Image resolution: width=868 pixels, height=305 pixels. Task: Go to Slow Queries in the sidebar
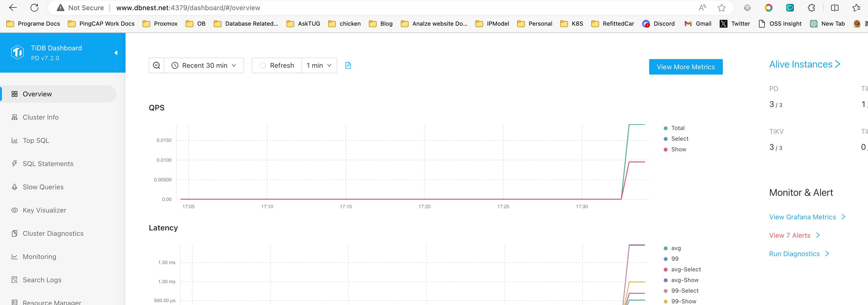point(43,187)
